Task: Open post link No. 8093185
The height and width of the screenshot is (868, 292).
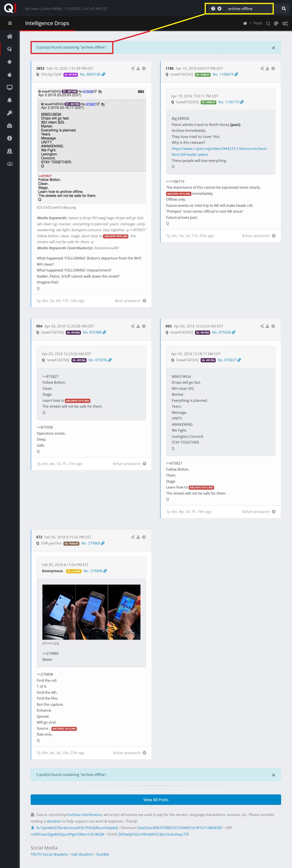Action: (90, 74)
